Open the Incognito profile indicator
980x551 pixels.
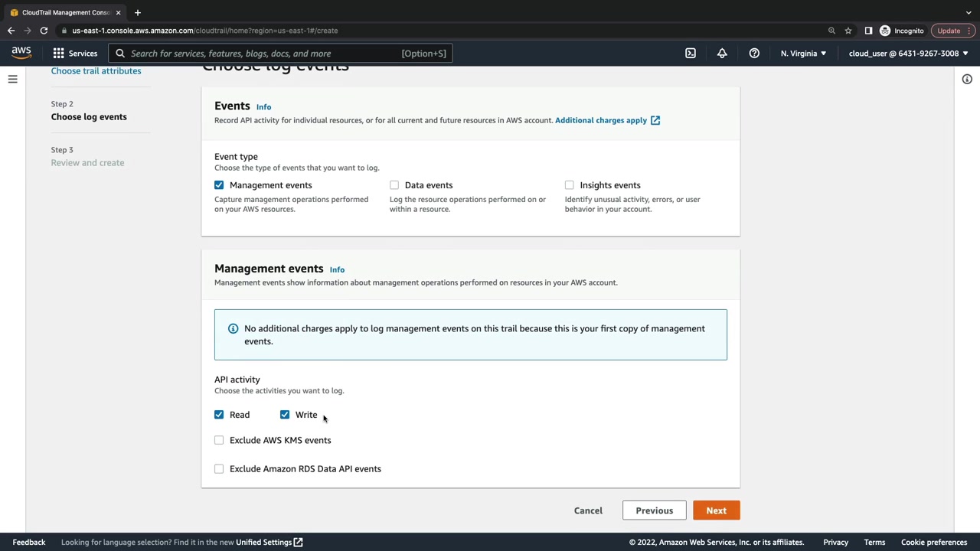pos(902,31)
